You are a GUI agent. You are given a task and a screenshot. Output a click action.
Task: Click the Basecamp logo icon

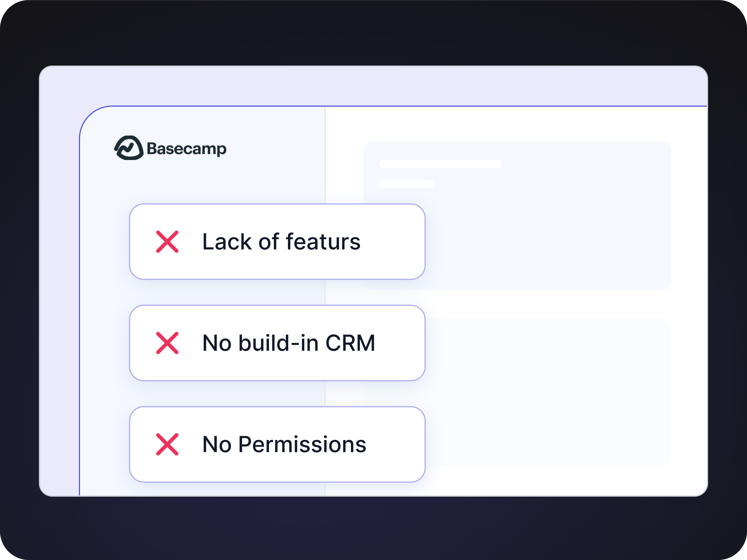click(129, 148)
